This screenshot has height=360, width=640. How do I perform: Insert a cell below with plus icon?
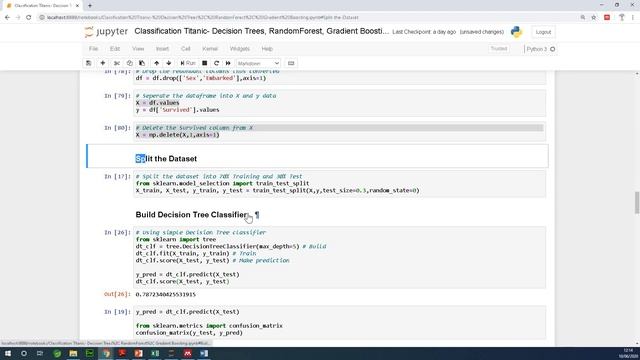pyautogui.click(x=103, y=63)
